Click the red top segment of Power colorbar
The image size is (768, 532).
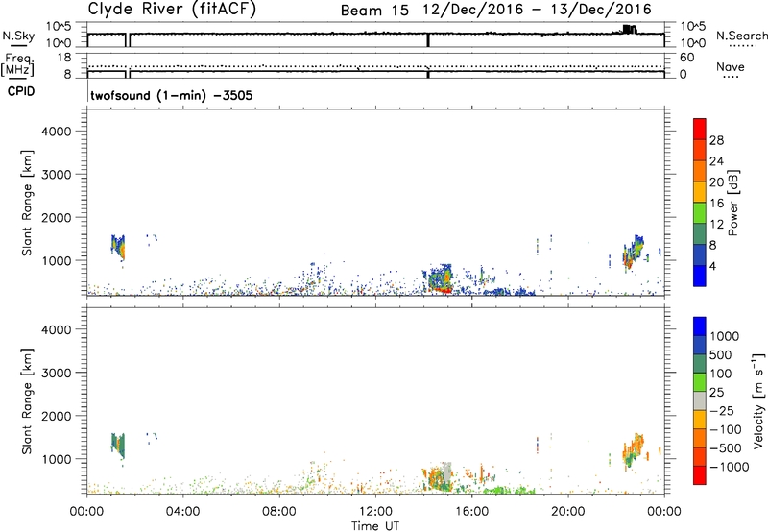pos(700,129)
